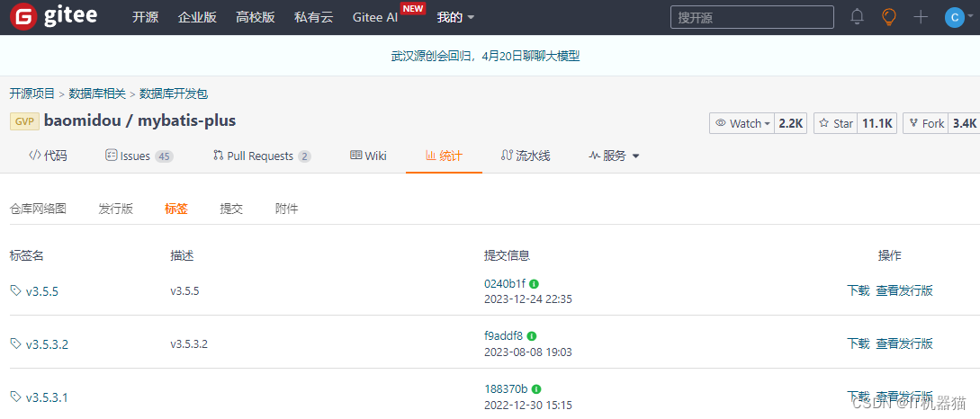Viewport: 980px width, 419px height.
Task: Click the 搜开源 search field
Action: (x=752, y=17)
